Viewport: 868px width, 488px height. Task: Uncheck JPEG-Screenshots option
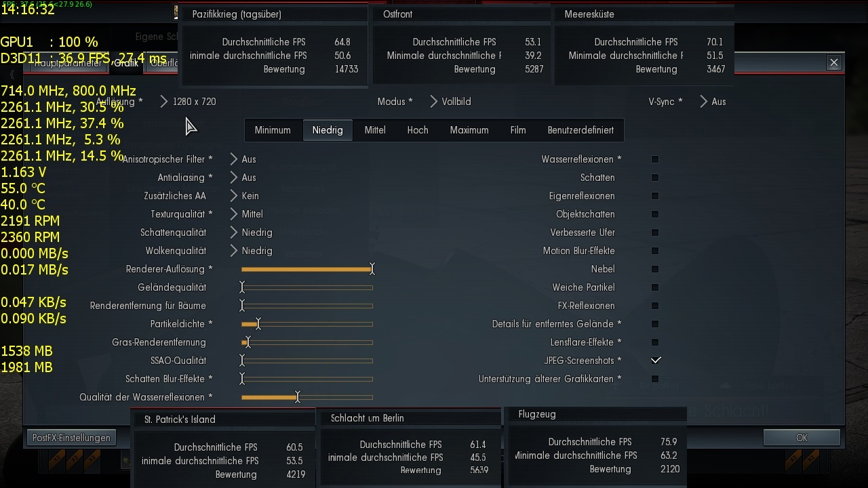click(655, 361)
